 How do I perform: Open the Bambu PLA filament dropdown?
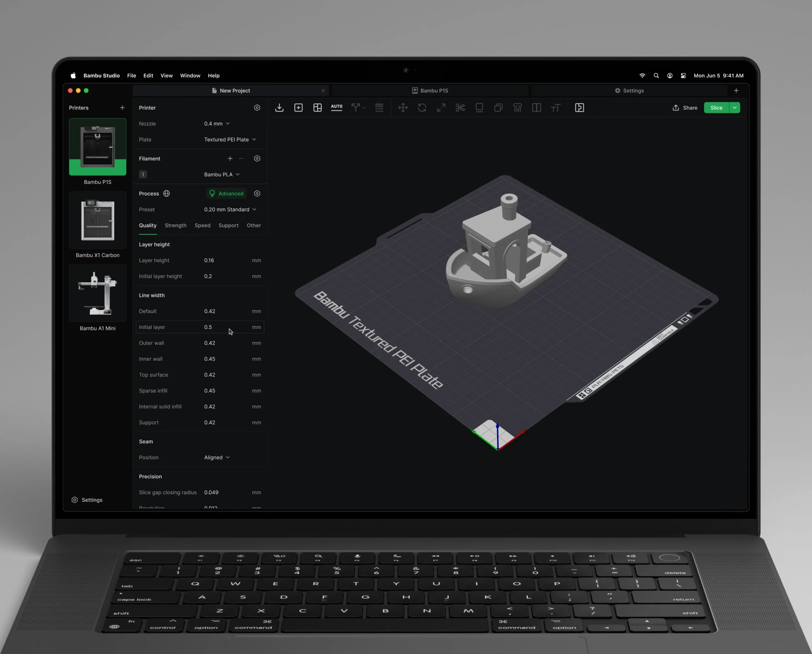222,174
